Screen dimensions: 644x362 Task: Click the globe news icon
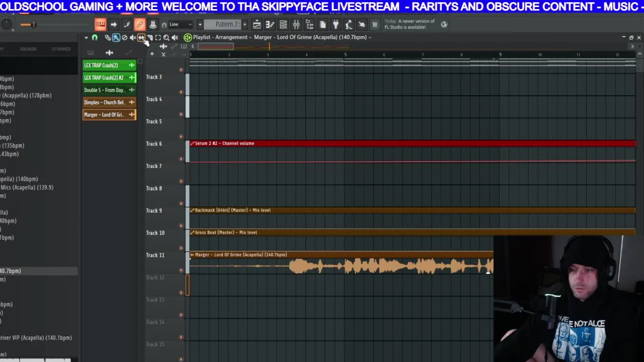pyautogui.click(x=444, y=24)
